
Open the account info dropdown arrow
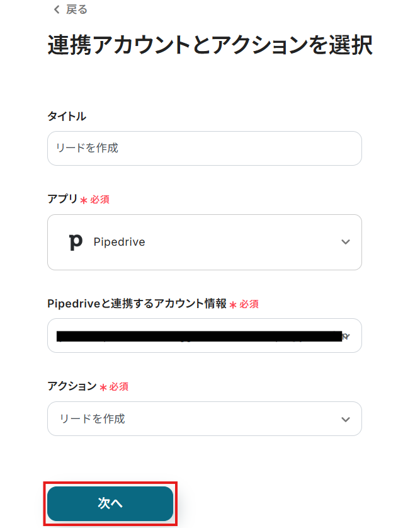coord(346,336)
